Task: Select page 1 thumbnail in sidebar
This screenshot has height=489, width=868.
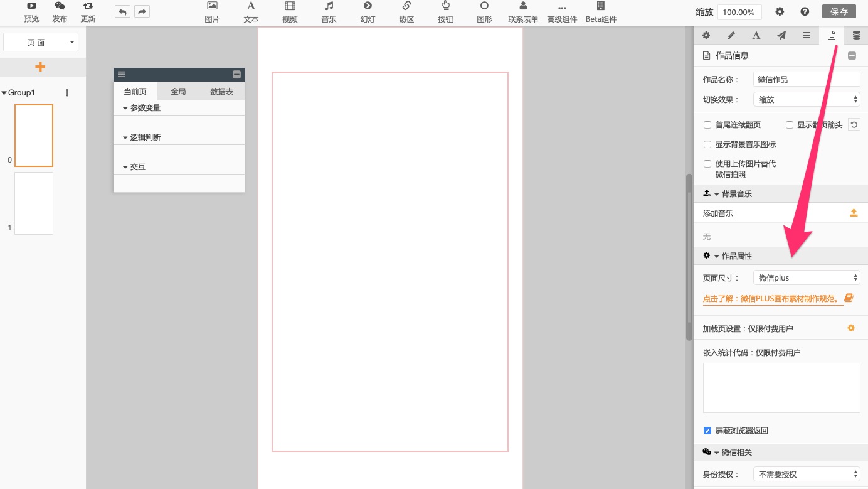Action: tap(34, 203)
